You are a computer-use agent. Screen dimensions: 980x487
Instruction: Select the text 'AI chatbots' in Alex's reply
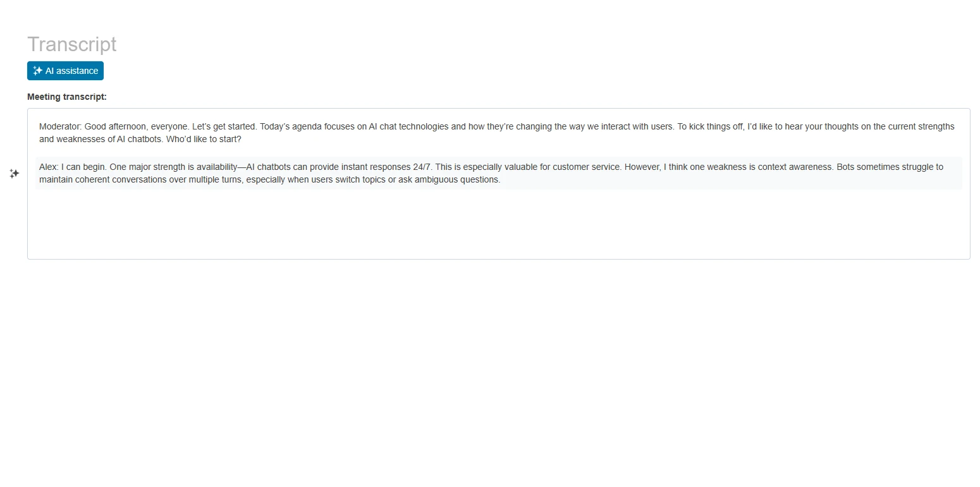point(269,167)
